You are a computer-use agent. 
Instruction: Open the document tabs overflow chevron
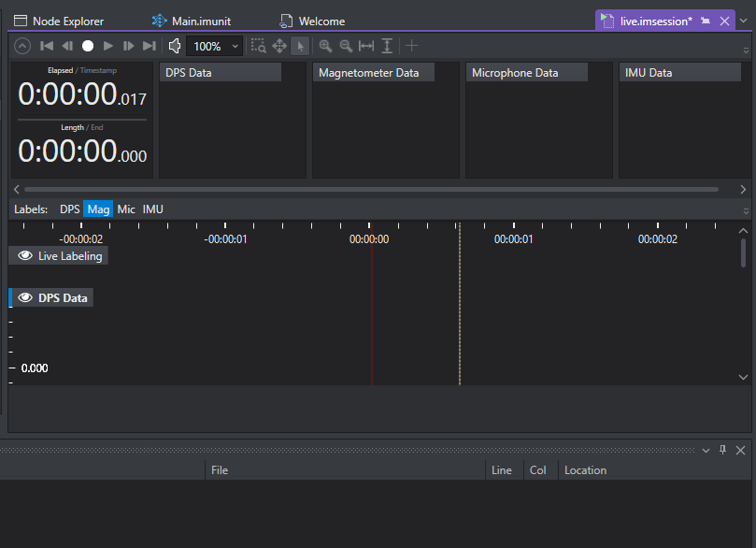(744, 21)
